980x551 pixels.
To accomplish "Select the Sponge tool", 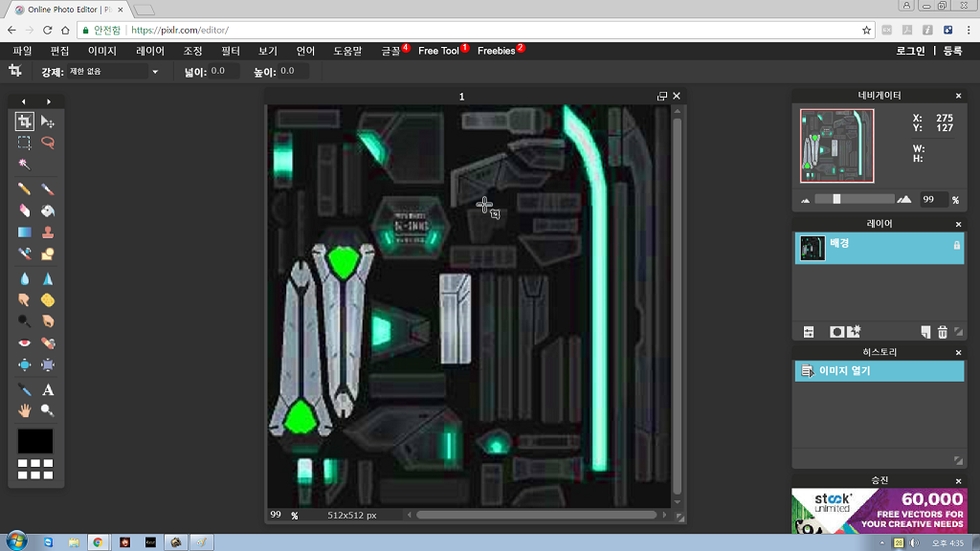I will point(48,299).
